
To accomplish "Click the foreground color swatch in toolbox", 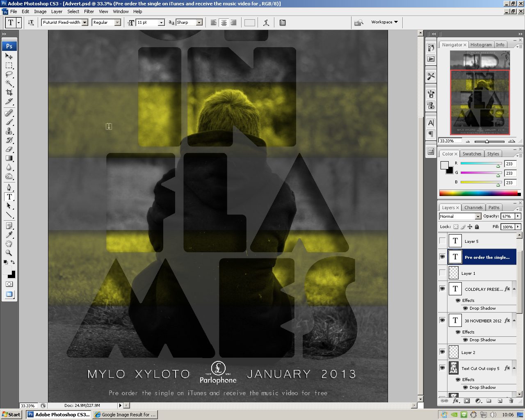I will (7, 270).
